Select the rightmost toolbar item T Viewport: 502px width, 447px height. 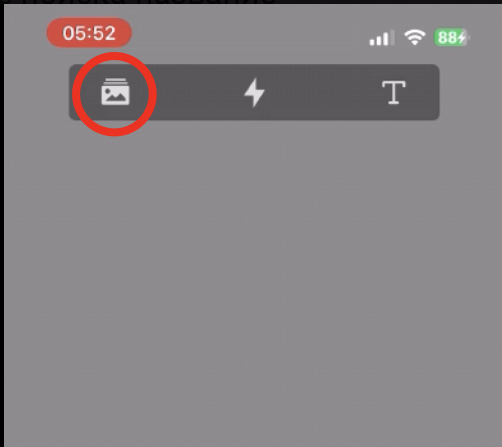pos(394,92)
